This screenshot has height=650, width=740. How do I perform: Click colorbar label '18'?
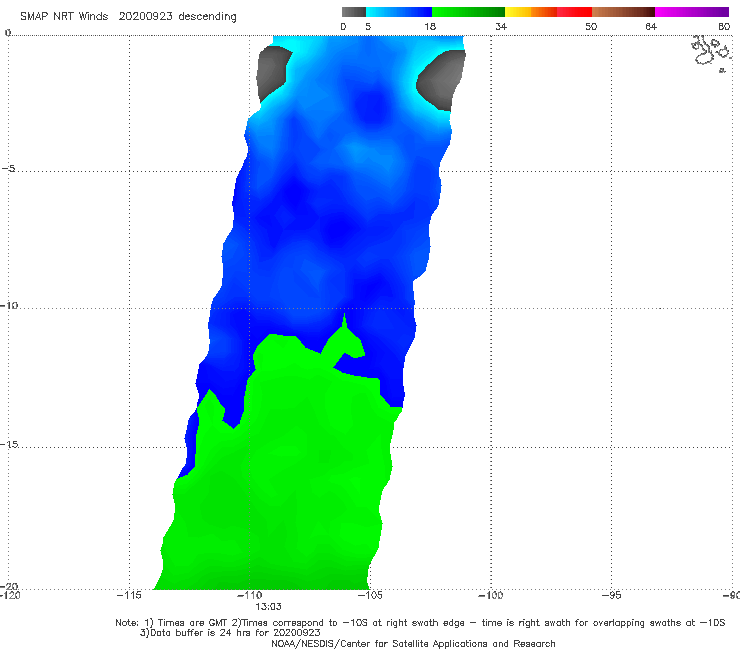coord(429,27)
